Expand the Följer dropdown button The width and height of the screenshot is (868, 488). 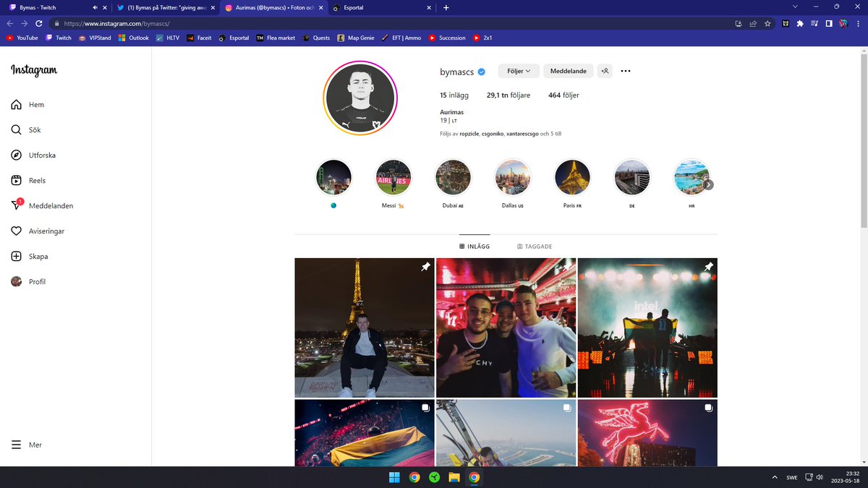(x=519, y=71)
